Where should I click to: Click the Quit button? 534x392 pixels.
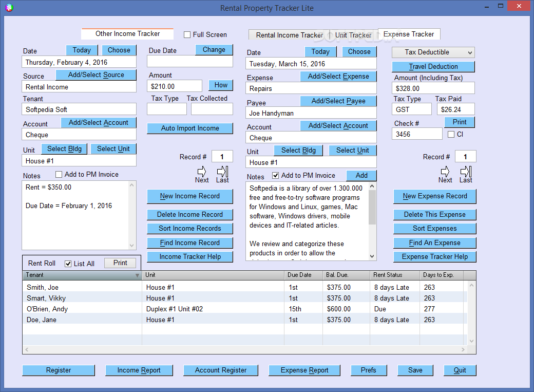click(460, 370)
